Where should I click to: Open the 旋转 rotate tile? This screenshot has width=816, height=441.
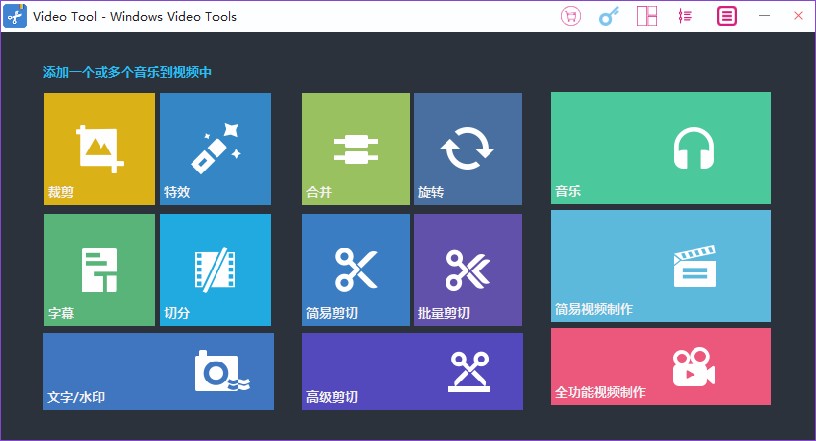pyautogui.click(x=468, y=149)
